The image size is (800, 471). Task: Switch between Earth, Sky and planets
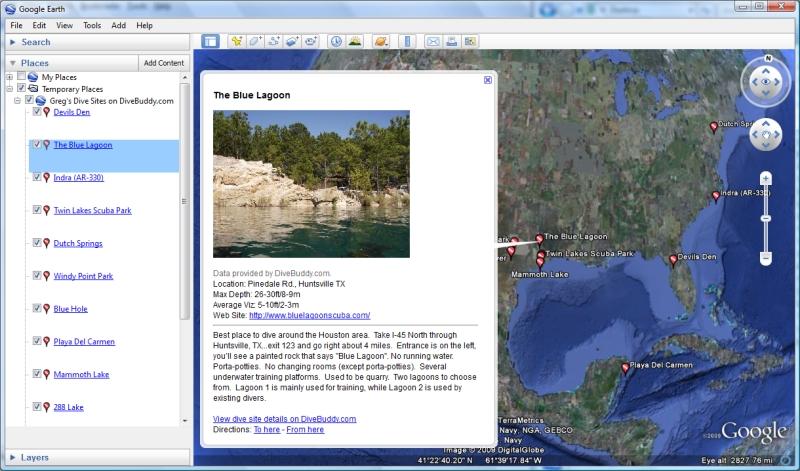381,41
